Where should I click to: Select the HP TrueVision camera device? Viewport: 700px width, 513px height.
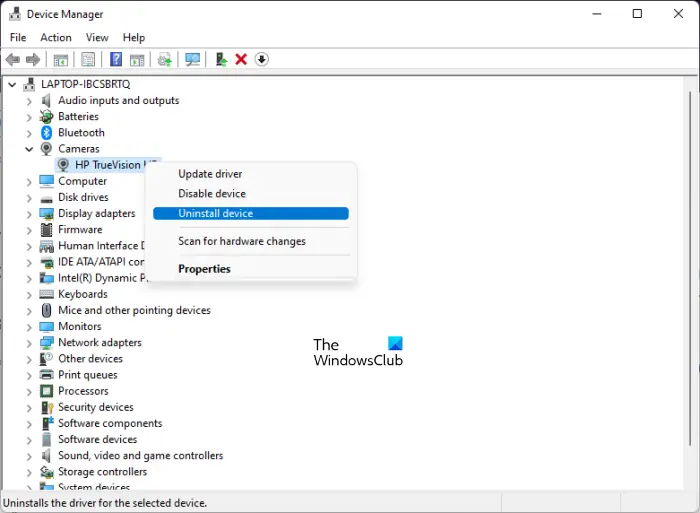[x=107, y=165]
